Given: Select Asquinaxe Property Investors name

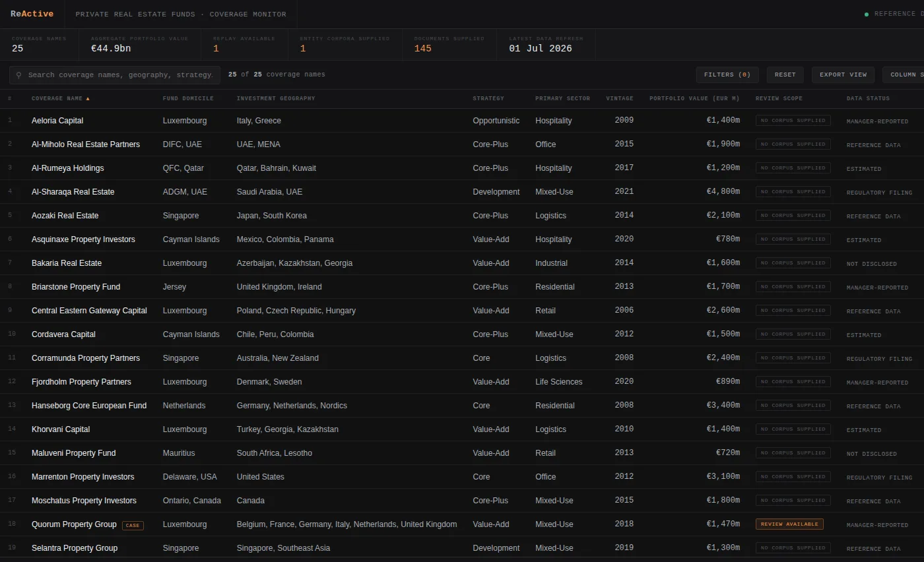Looking at the screenshot, I should [x=83, y=239].
